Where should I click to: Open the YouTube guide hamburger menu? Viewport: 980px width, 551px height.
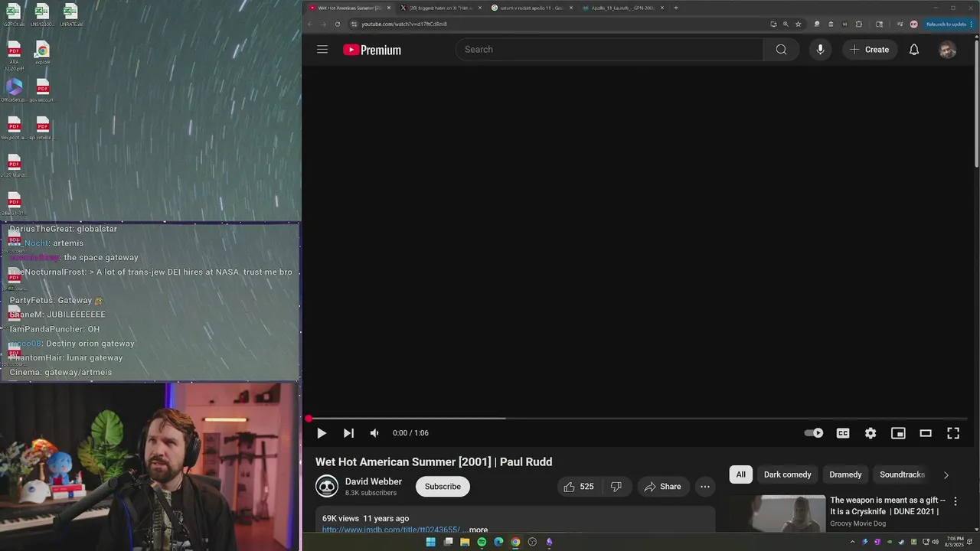pos(322,50)
